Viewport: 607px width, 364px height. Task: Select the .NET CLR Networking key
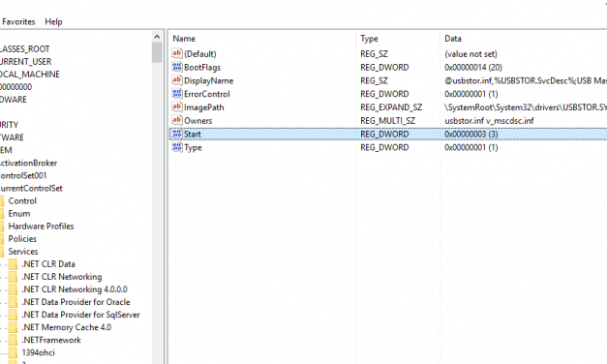coord(62,277)
